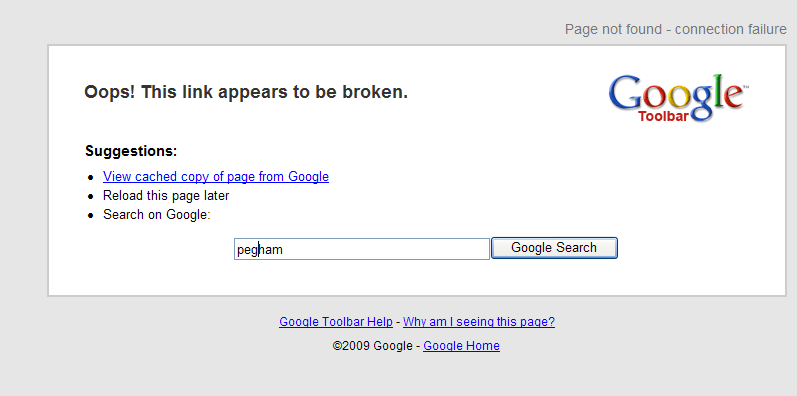Click the ©2009 Google copyright text
Screen dimensions: 797x396
(373, 346)
